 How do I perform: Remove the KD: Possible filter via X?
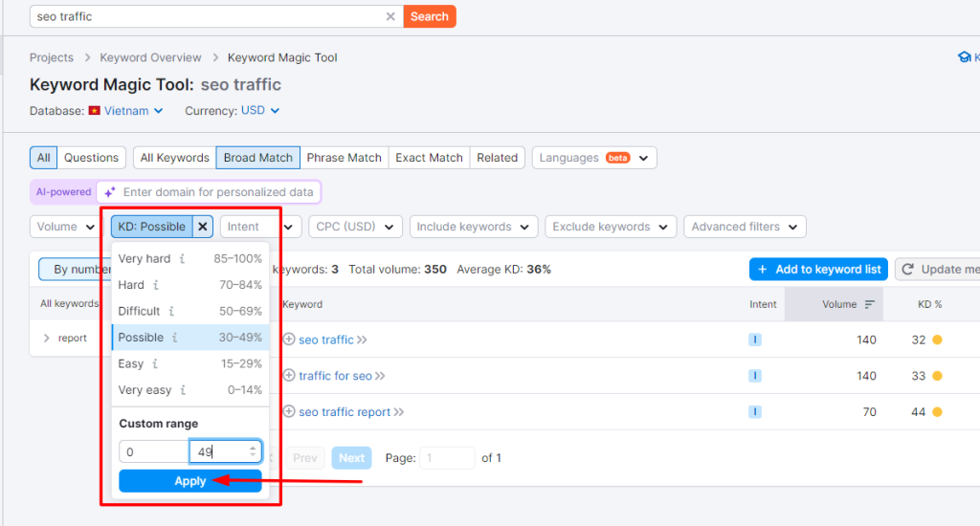(x=203, y=227)
